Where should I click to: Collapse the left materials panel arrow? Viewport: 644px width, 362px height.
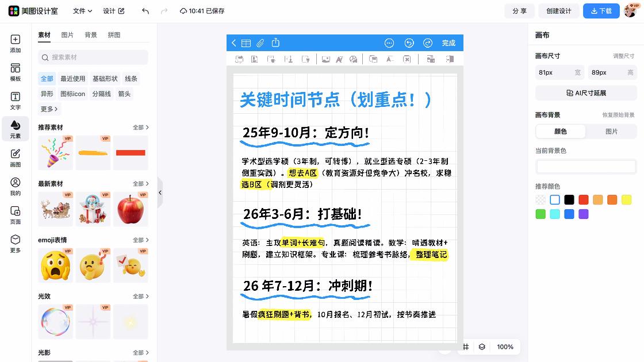(x=160, y=192)
